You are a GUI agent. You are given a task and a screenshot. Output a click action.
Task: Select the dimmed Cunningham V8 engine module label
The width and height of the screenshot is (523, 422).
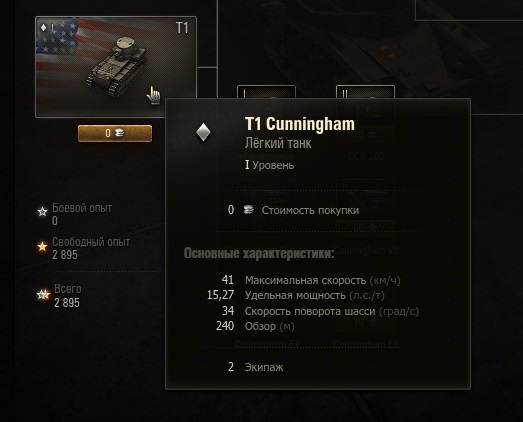point(366,251)
